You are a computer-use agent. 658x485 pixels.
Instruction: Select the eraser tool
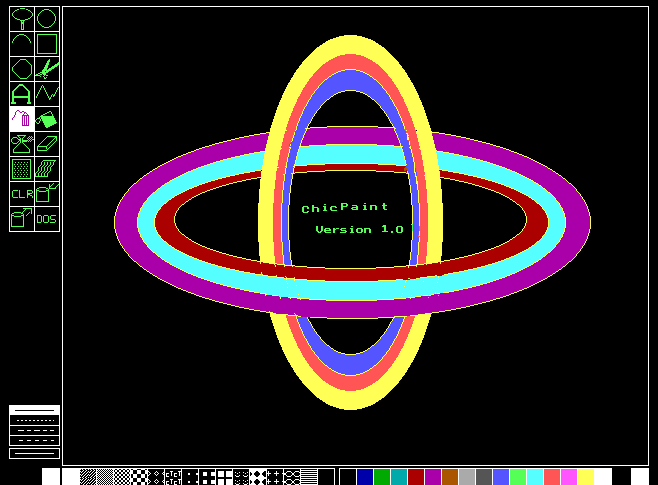click(47, 144)
